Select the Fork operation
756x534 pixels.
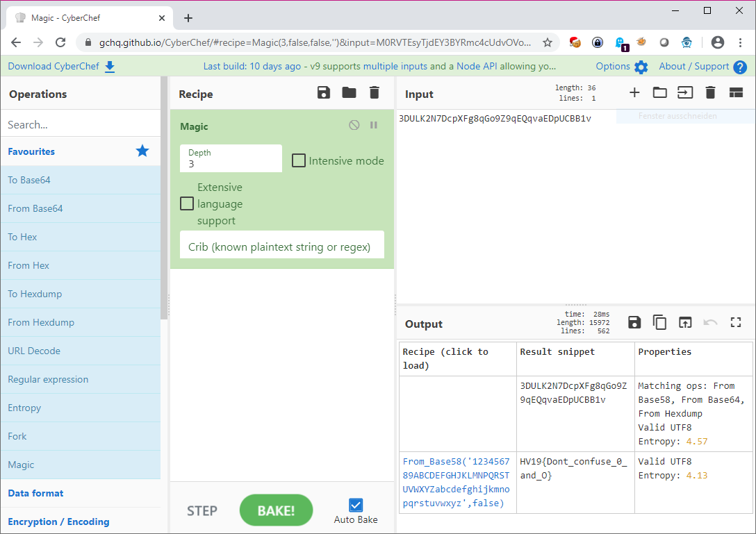(81, 435)
